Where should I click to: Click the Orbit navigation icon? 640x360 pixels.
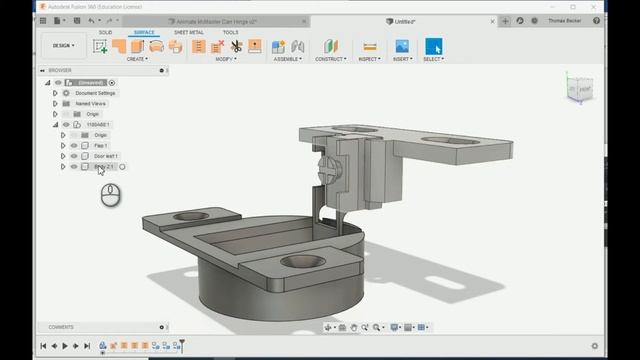tap(328, 327)
